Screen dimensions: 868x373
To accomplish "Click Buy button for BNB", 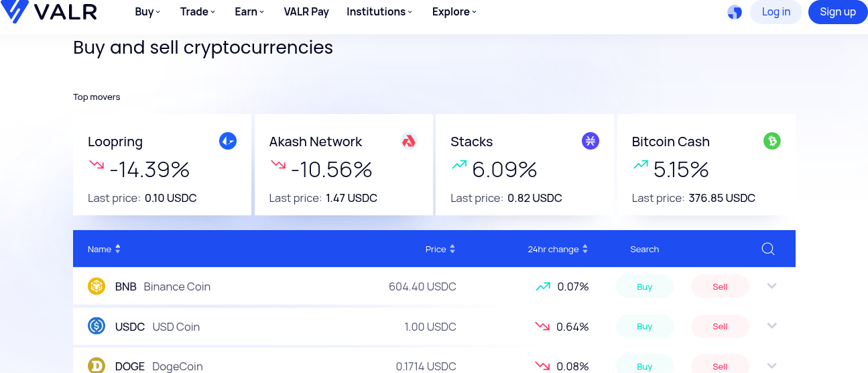I will (x=644, y=286).
